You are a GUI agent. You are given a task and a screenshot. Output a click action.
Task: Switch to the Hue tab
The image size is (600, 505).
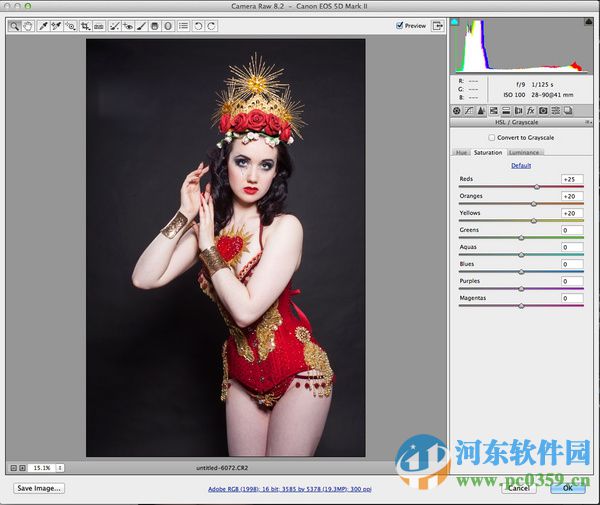[461, 152]
